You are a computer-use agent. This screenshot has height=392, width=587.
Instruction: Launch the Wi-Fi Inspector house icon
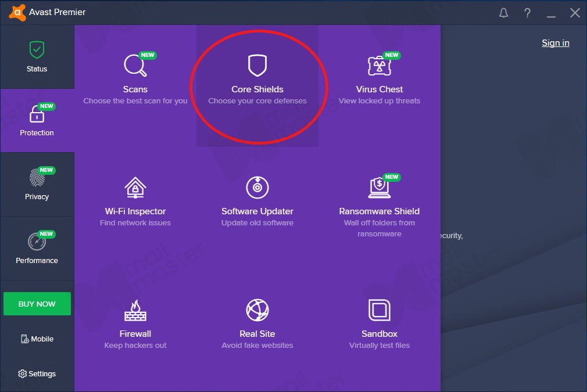135,188
